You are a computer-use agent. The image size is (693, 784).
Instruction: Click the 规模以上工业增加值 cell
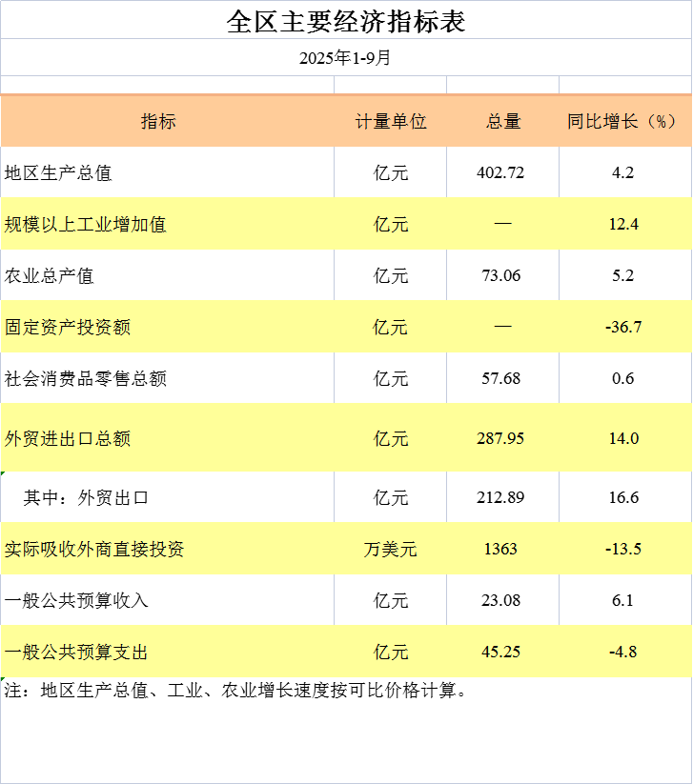[86, 225]
